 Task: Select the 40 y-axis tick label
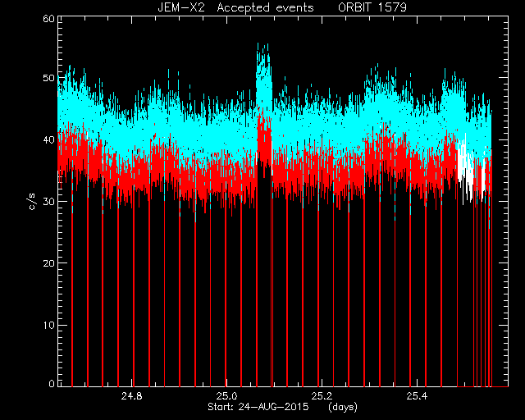click(49, 139)
